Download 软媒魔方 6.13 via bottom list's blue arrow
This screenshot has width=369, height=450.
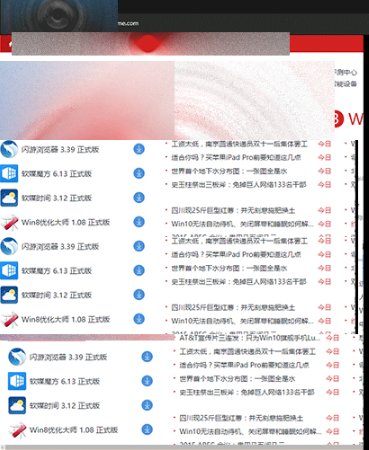click(147, 381)
